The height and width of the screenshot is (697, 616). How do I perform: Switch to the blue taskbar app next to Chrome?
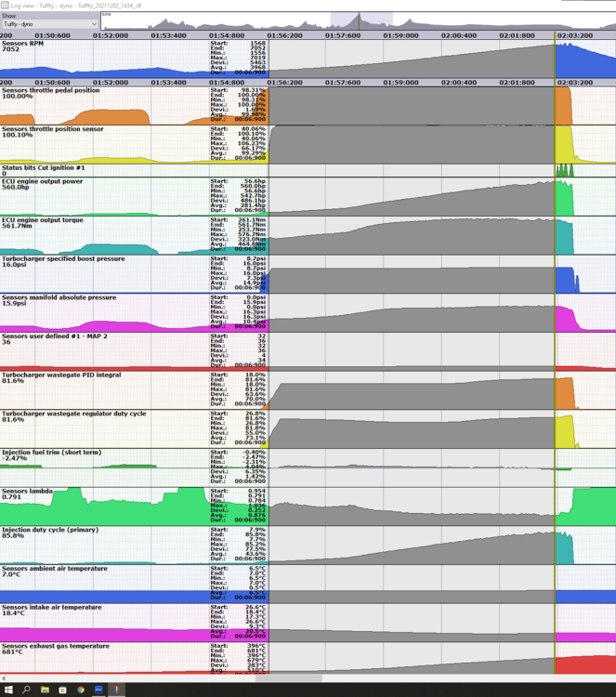(98, 690)
